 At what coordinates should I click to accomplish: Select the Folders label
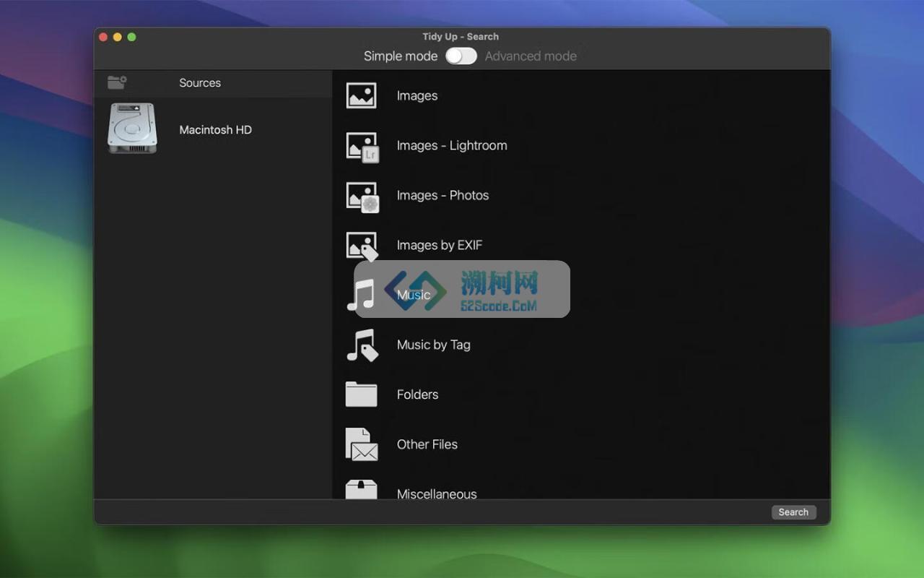click(418, 394)
